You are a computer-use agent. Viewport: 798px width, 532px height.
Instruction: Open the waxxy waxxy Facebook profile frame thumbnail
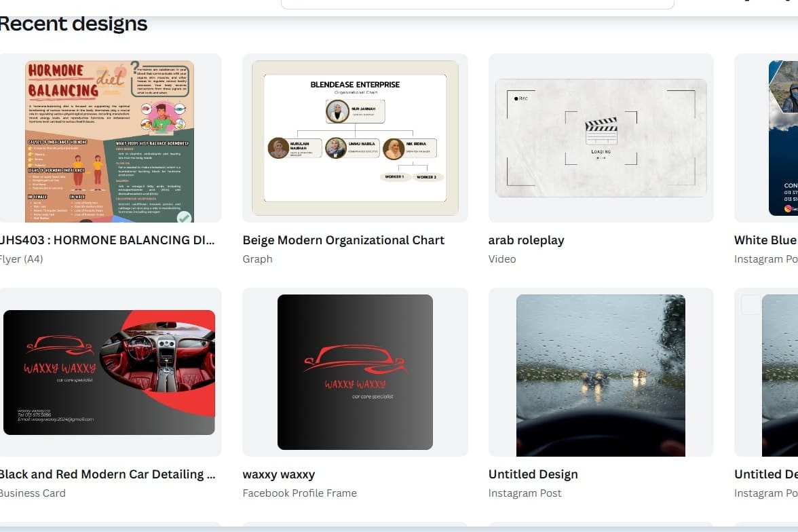[356, 372]
